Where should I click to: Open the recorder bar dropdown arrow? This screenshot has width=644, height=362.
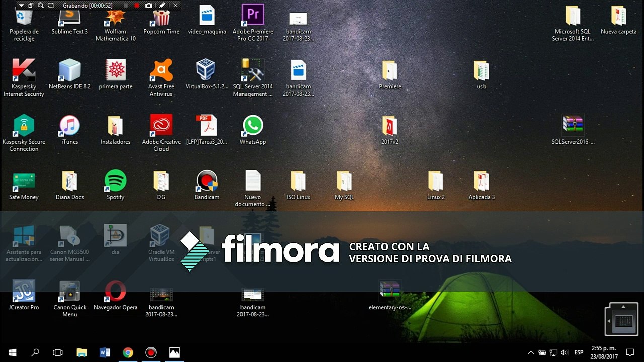[21, 6]
